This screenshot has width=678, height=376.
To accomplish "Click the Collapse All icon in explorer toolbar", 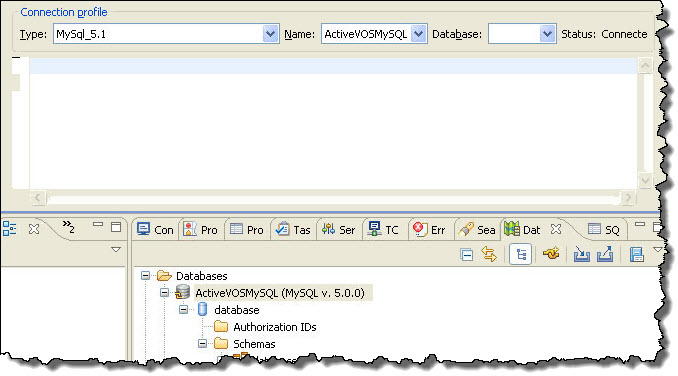I will click(x=467, y=255).
